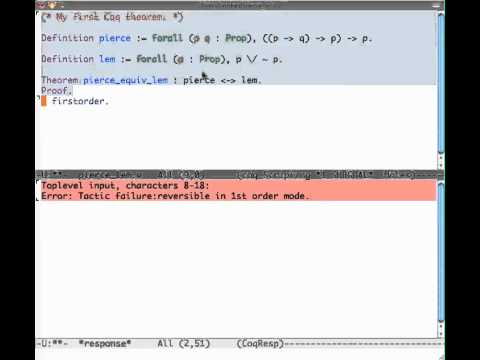Click the '-U:**-' status flags of the response mode line
The image size is (480, 360).
pos(51,343)
